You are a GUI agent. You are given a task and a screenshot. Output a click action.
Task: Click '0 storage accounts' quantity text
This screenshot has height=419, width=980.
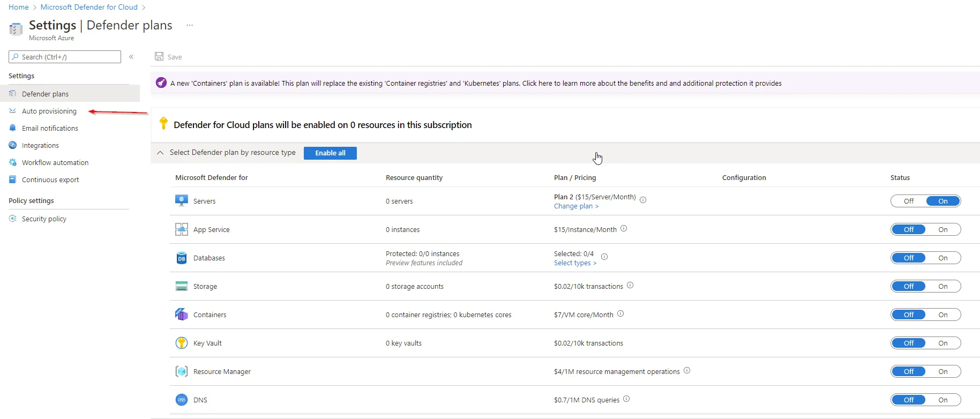coord(415,287)
